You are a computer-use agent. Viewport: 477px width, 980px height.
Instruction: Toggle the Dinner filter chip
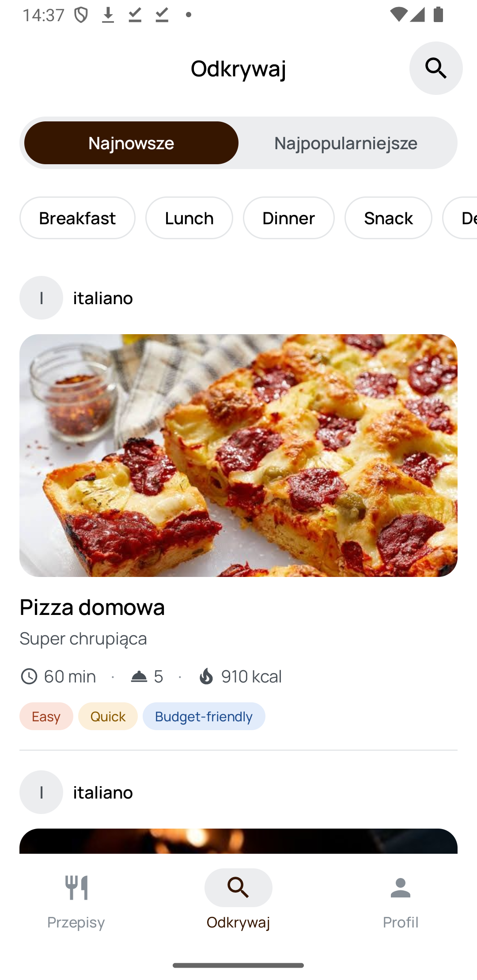coord(288,218)
